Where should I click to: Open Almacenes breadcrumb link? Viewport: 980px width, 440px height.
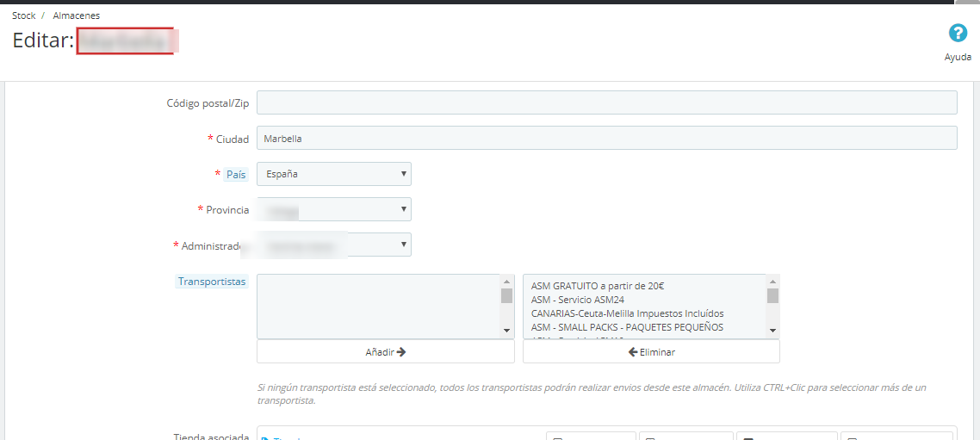click(76, 15)
